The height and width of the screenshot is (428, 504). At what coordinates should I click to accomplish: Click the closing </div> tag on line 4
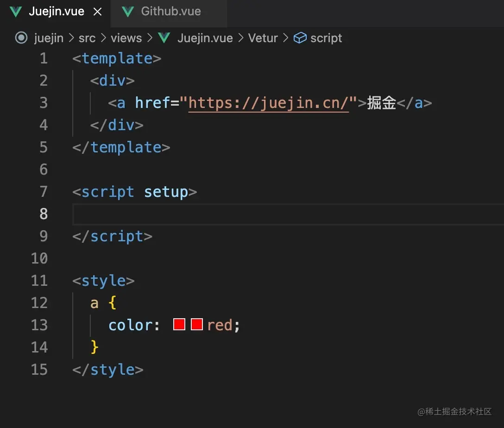click(117, 125)
